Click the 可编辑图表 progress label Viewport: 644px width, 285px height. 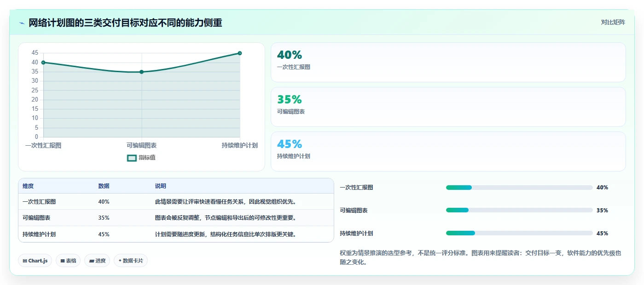point(354,211)
